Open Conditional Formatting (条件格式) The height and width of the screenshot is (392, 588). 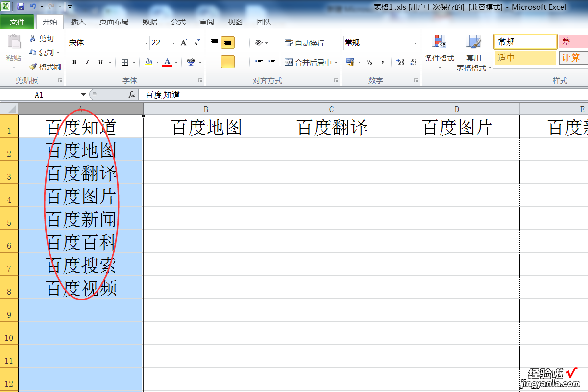point(440,52)
